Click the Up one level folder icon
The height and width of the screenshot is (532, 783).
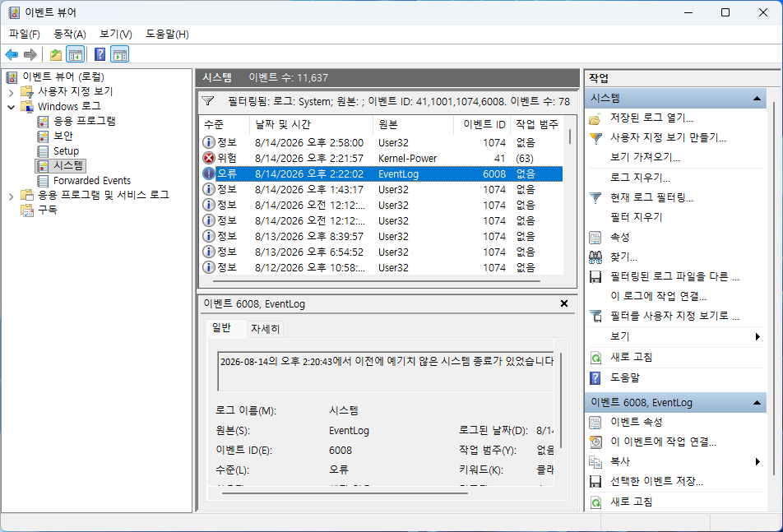56,54
